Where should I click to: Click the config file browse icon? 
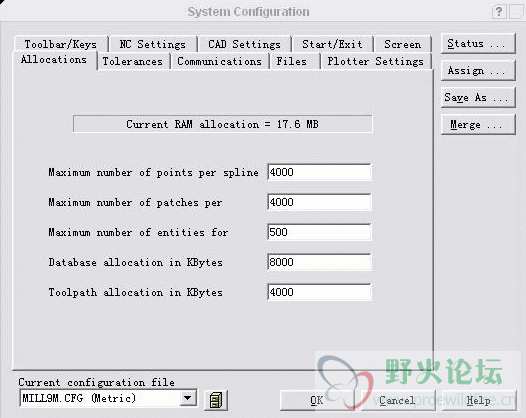216,400
